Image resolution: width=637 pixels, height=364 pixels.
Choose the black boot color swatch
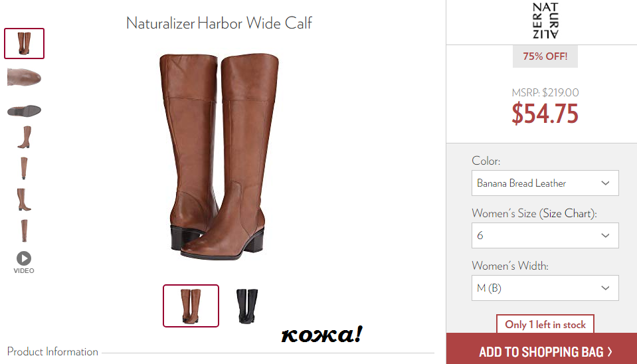pos(247,306)
